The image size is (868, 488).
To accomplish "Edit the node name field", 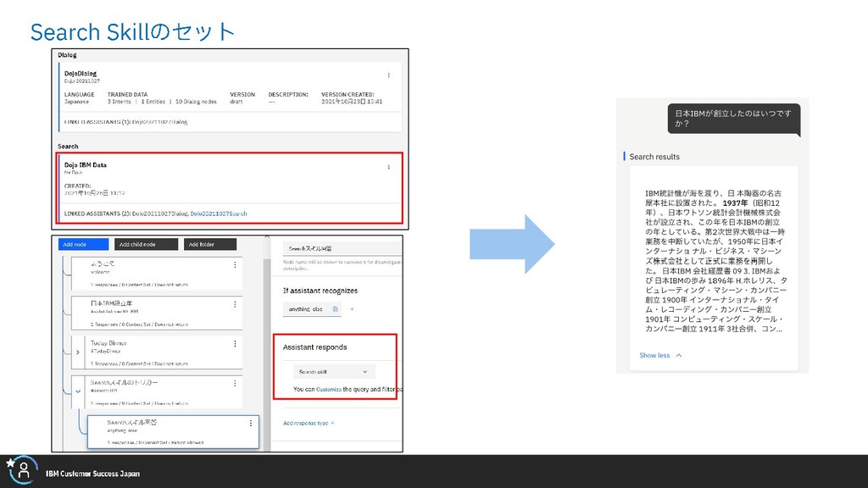I will coord(342,248).
